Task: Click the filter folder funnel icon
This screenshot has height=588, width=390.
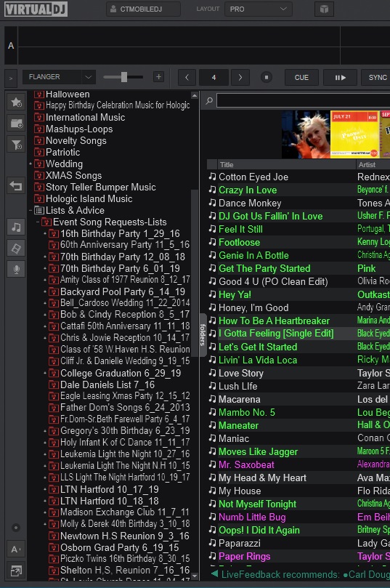Action: [16, 145]
